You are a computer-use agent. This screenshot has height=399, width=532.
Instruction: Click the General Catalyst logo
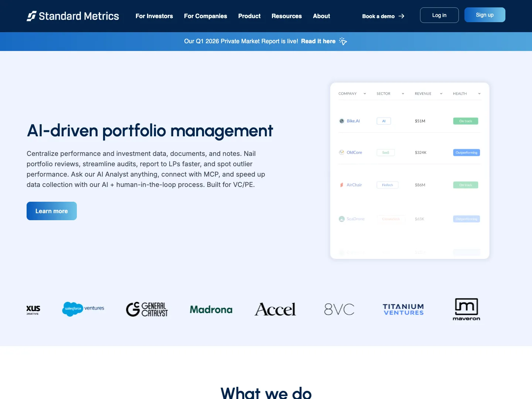(147, 309)
